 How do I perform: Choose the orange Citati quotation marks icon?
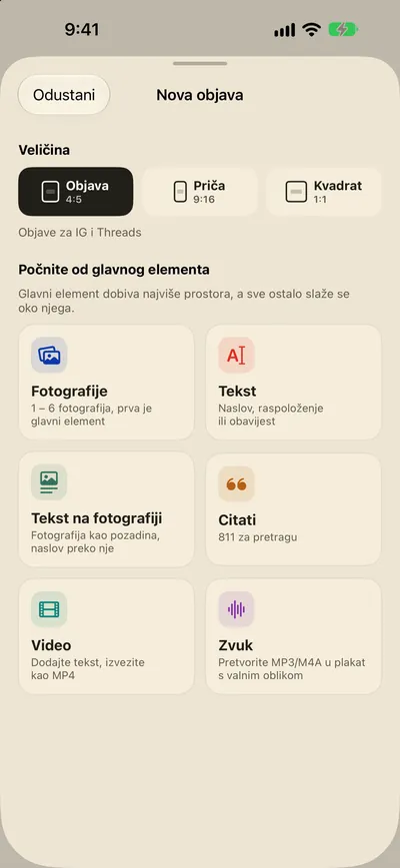237,483
